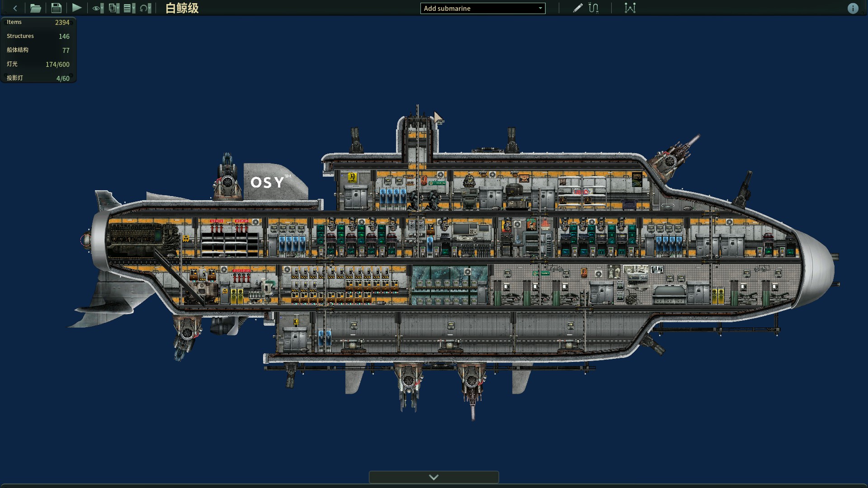Test the submarine with the play button
The image size is (868, 488).
(77, 8)
